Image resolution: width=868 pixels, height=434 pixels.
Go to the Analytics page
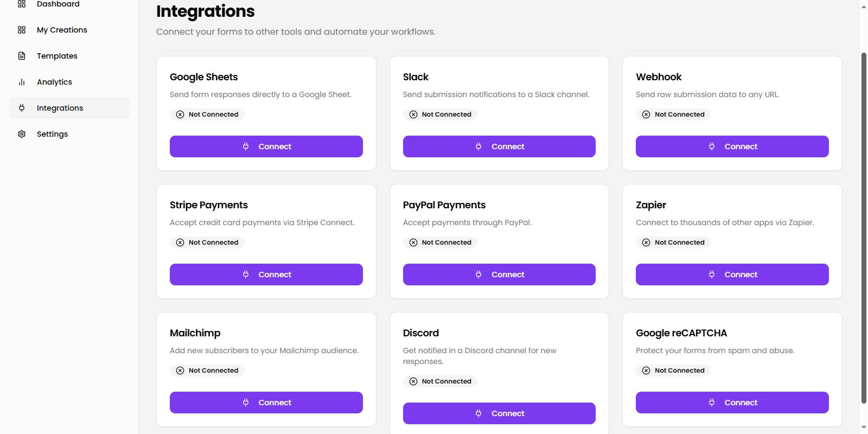pyautogui.click(x=54, y=82)
